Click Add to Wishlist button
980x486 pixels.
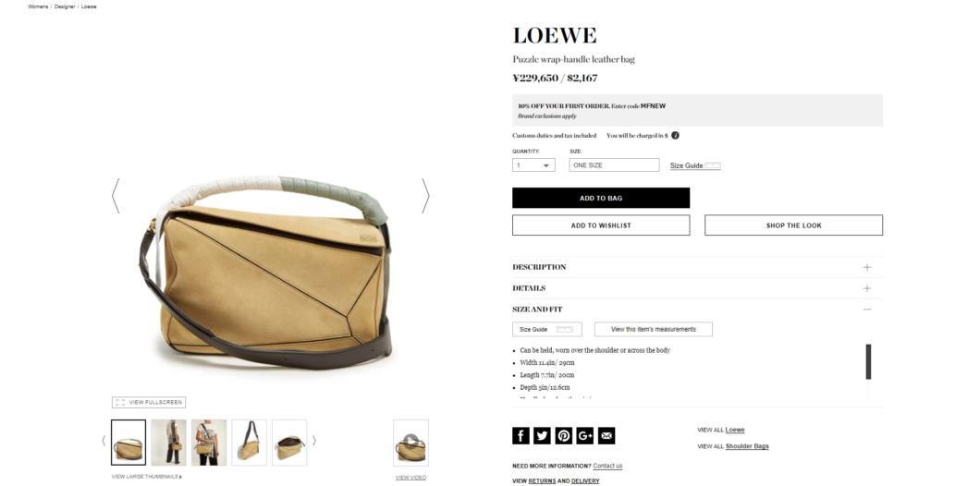tap(601, 225)
